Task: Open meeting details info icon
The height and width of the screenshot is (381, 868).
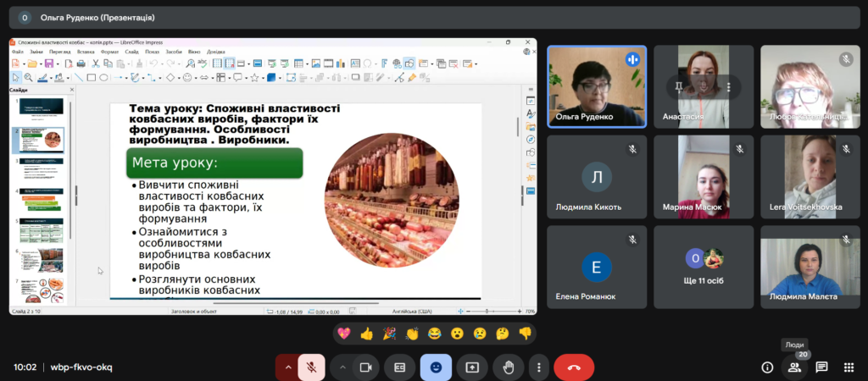Action: (x=767, y=367)
